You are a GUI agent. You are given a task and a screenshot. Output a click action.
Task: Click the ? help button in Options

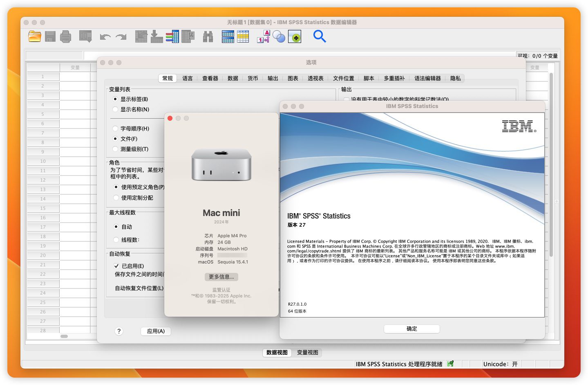coord(119,331)
